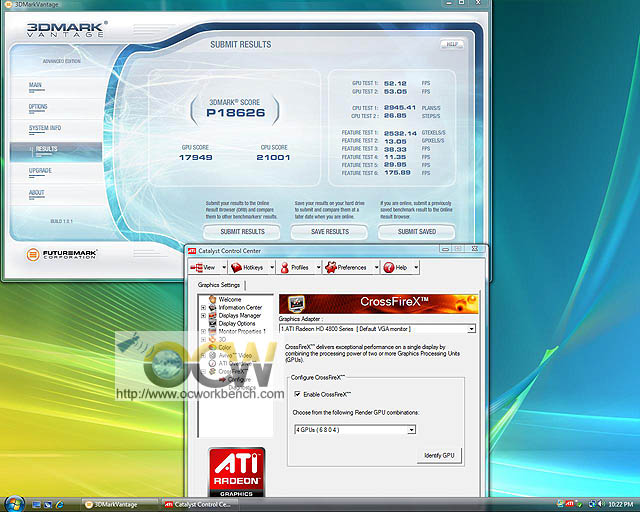Open the Windows Start orb

tap(14, 504)
